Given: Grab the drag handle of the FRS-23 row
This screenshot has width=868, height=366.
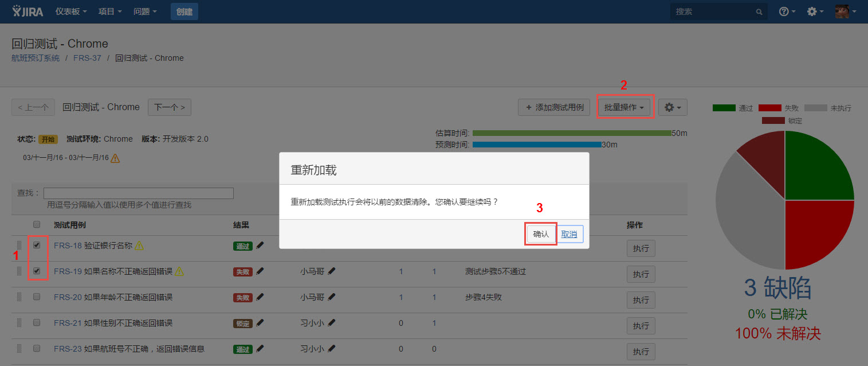Looking at the screenshot, I should coord(19,348).
